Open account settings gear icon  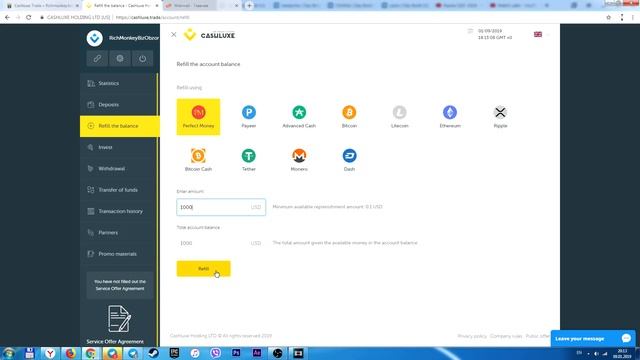point(120,58)
